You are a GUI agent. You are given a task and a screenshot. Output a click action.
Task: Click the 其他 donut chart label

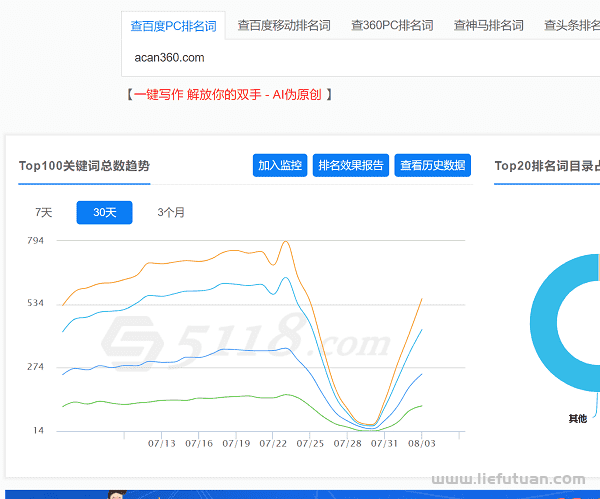pos(577,419)
